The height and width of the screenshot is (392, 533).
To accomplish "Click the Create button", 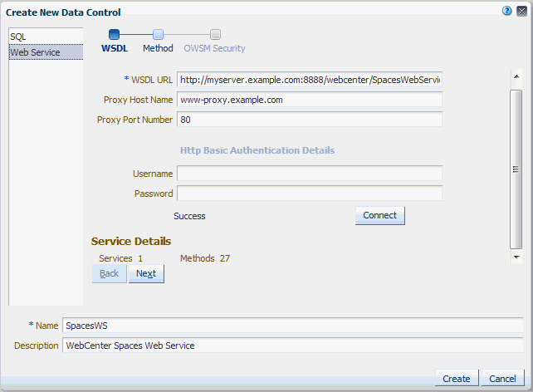I will click(x=457, y=378).
